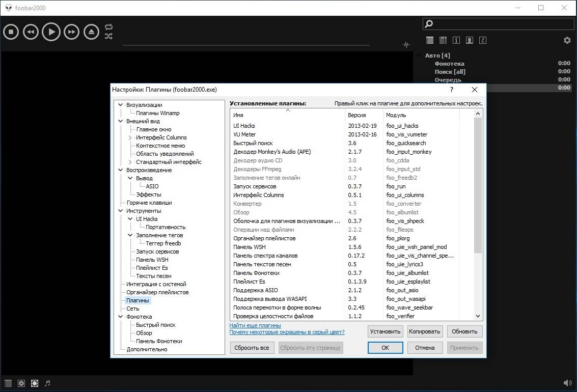
Task: Click the dialog help question mark
Action: coord(452,90)
